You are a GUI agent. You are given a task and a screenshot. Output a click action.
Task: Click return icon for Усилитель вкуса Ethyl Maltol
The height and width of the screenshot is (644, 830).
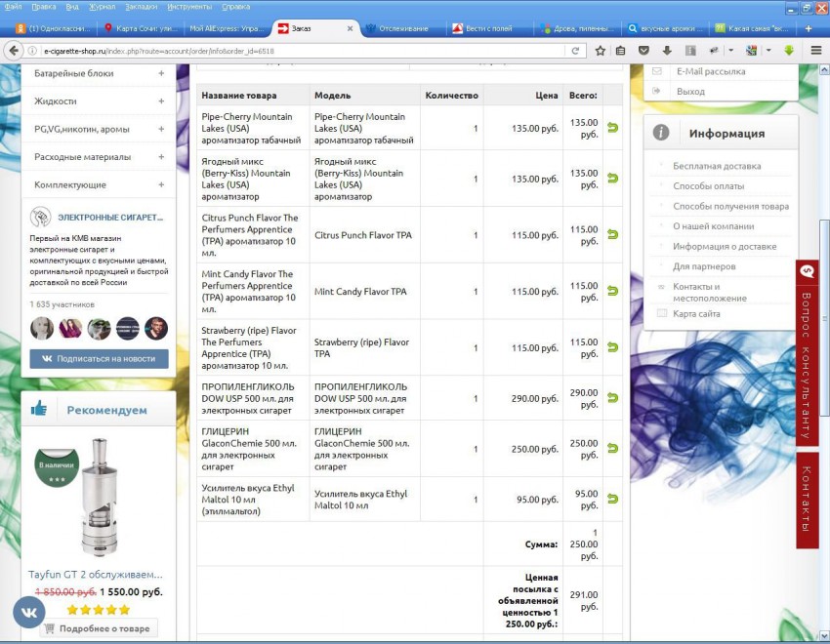tap(612, 499)
